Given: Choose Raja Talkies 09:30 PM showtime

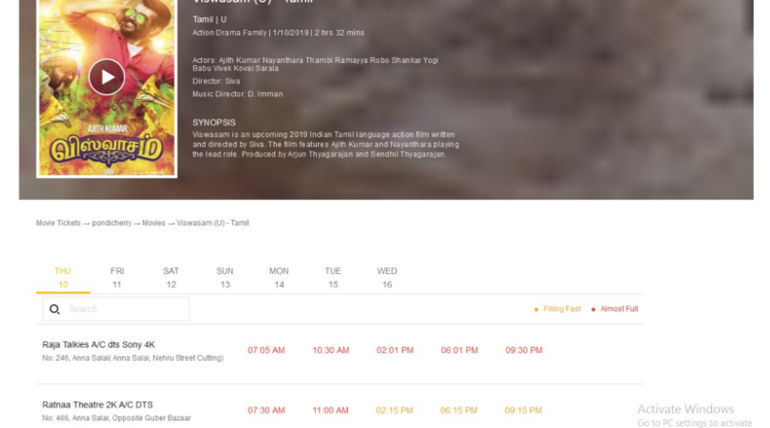Looking at the screenshot, I should (523, 350).
